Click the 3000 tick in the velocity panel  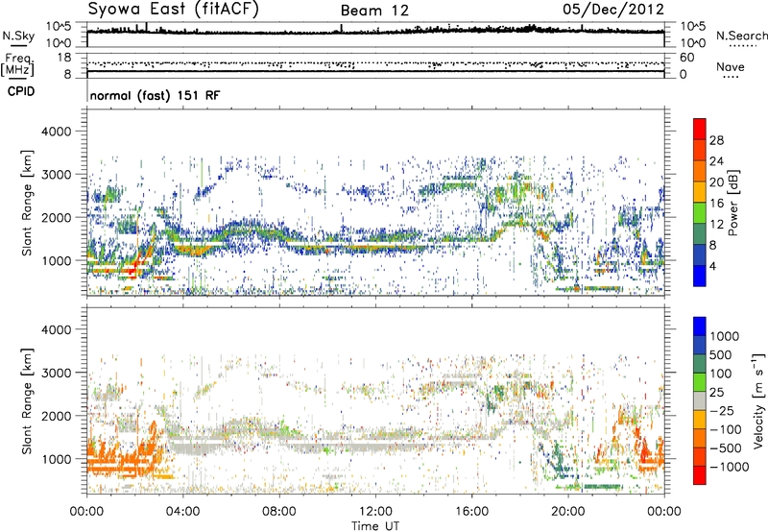(x=56, y=373)
